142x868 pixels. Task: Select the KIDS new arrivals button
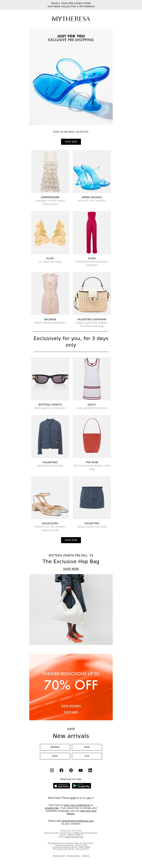(55, 756)
